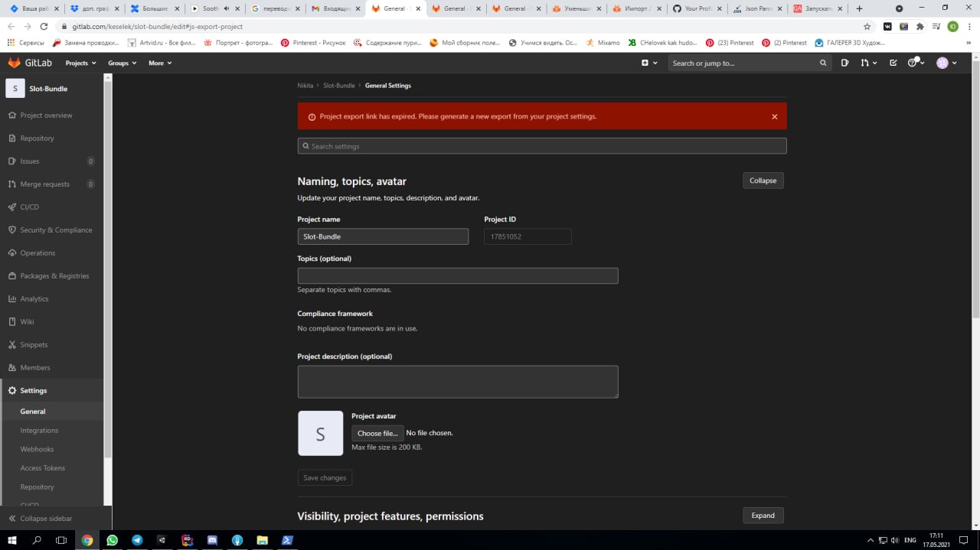Switch to the Your Profile GitHub tab
The width and height of the screenshot is (980, 550).
(698, 8)
